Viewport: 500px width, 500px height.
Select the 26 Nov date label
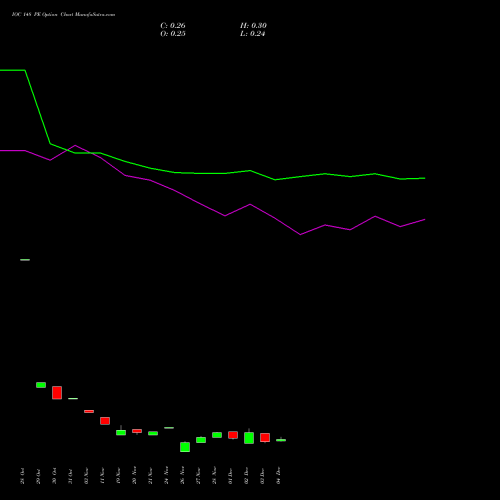click(x=182, y=475)
